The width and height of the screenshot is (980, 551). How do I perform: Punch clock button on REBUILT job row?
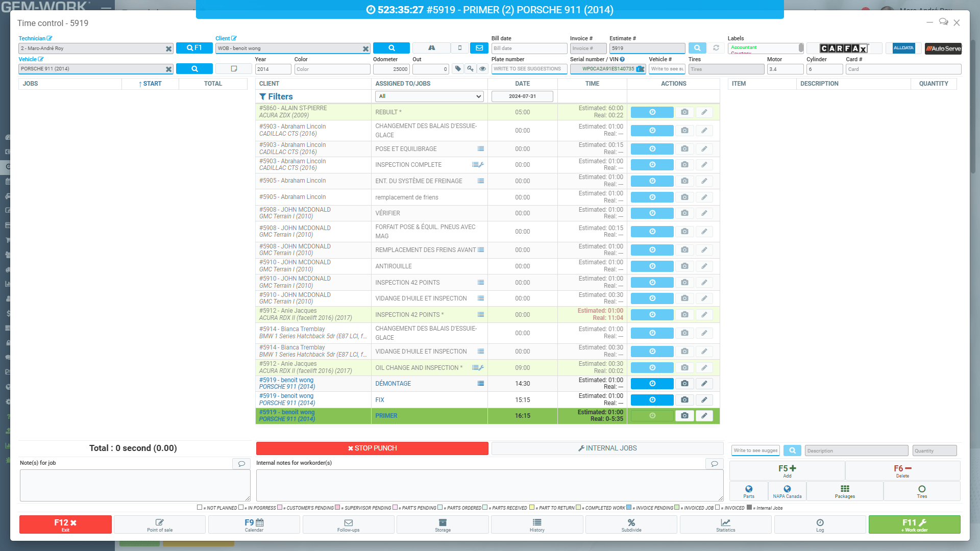[x=652, y=112]
